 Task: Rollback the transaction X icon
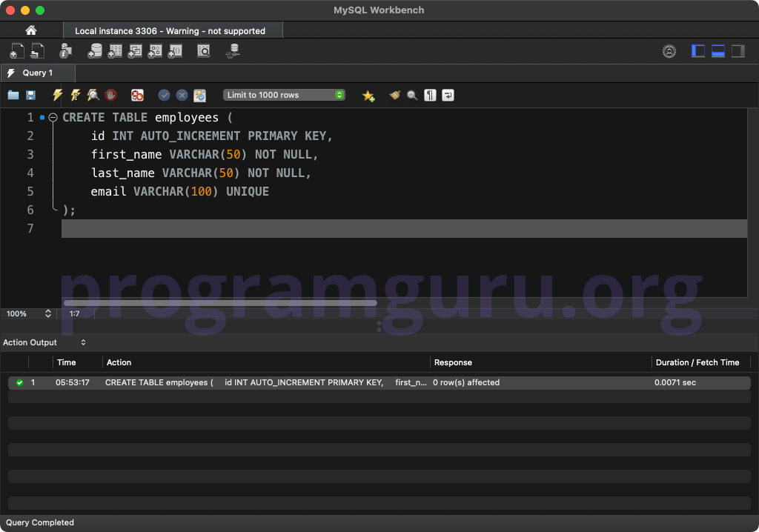click(x=182, y=95)
